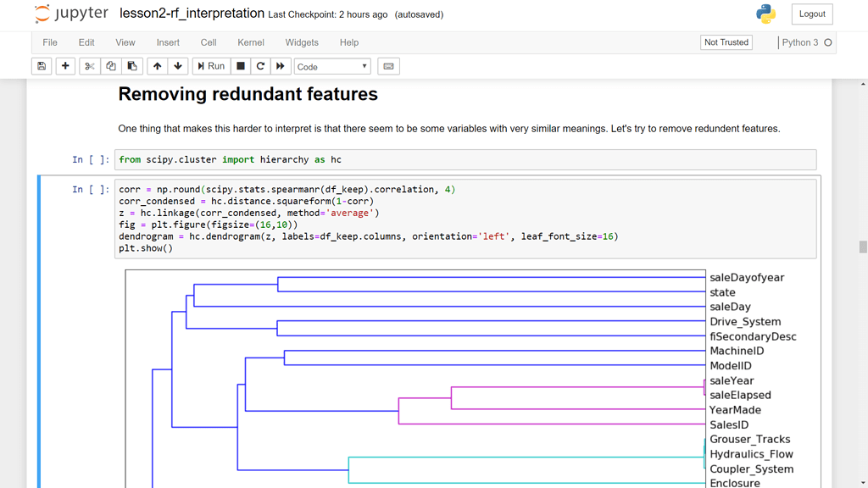The height and width of the screenshot is (488, 868).
Task: Copy the selected cell
Action: tap(113, 65)
